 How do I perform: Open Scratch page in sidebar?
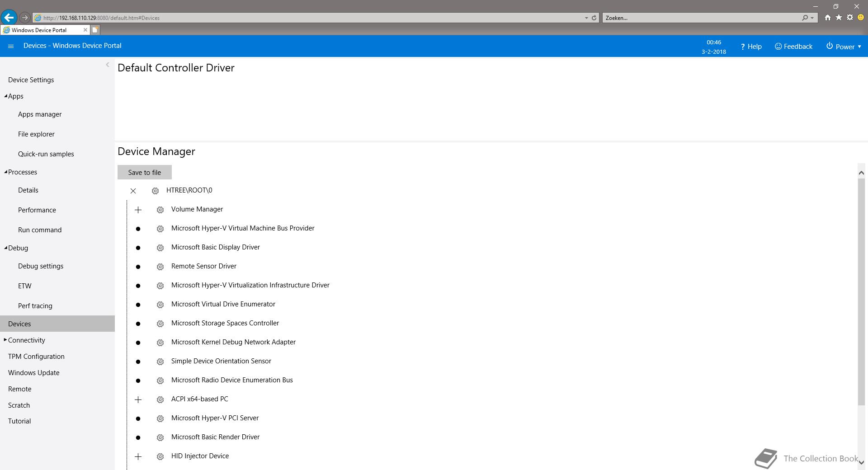click(x=19, y=405)
